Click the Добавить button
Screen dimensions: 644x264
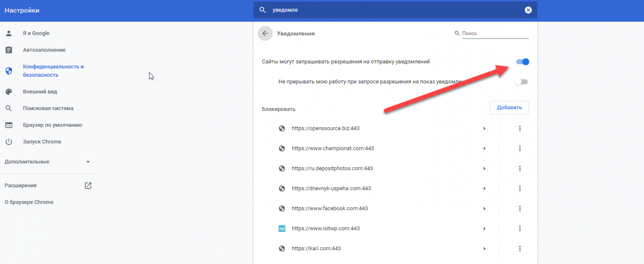(509, 108)
